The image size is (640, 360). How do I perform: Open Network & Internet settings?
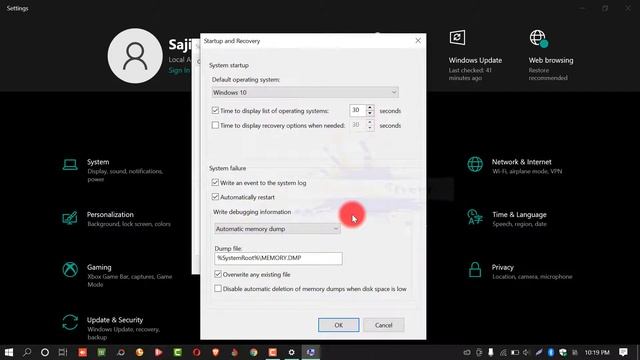515,166
